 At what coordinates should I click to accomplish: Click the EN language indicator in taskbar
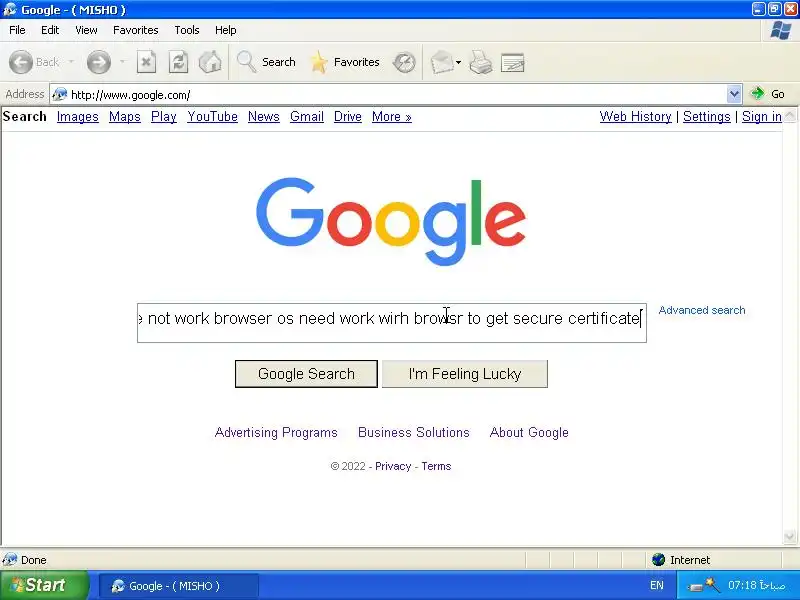click(657, 585)
